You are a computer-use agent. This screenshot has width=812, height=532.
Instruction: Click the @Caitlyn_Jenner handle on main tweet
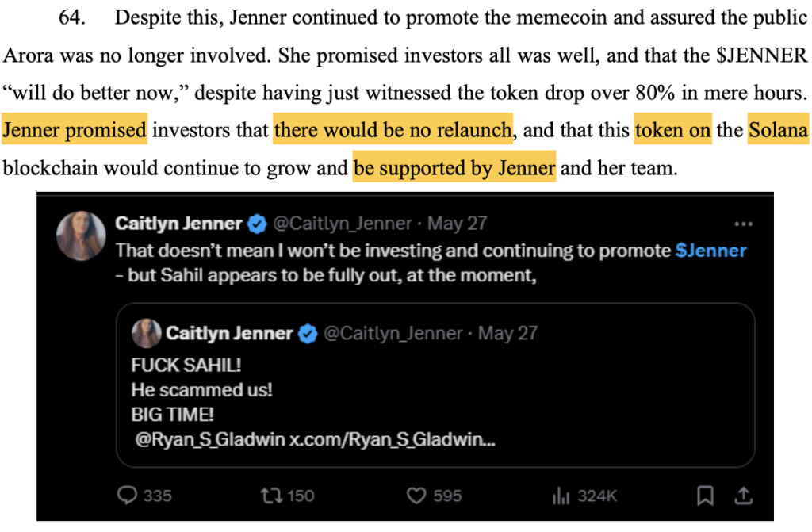343,224
